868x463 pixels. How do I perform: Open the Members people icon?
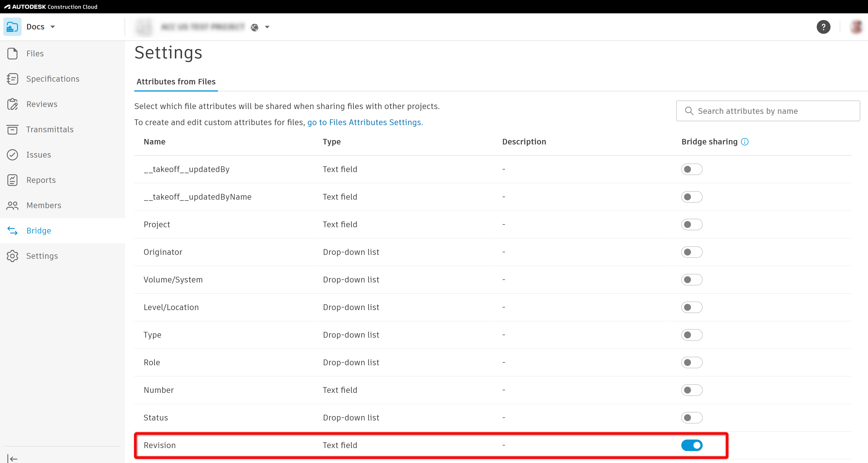click(12, 205)
